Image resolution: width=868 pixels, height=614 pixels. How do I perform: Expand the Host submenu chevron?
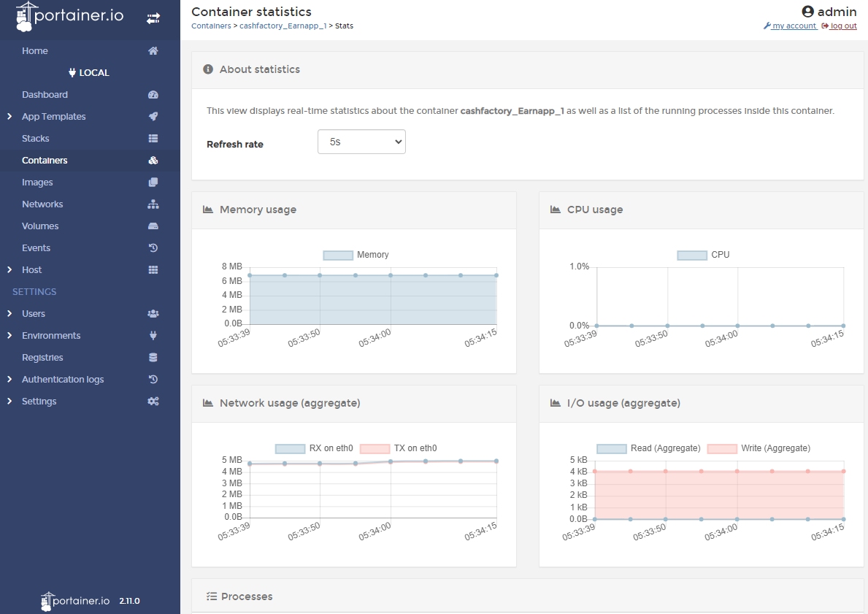click(x=9, y=269)
